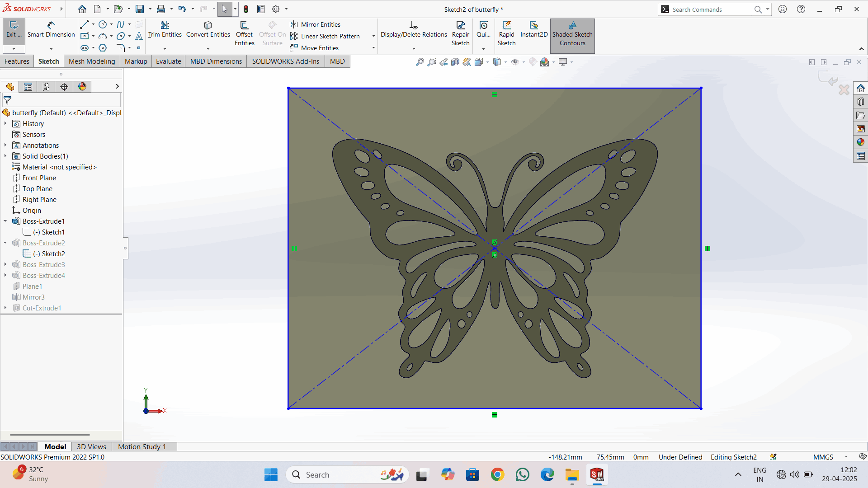Toggle the top green horizontal relation marker
Image resolution: width=868 pixels, height=488 pixels.
click(x=495, y=94)
